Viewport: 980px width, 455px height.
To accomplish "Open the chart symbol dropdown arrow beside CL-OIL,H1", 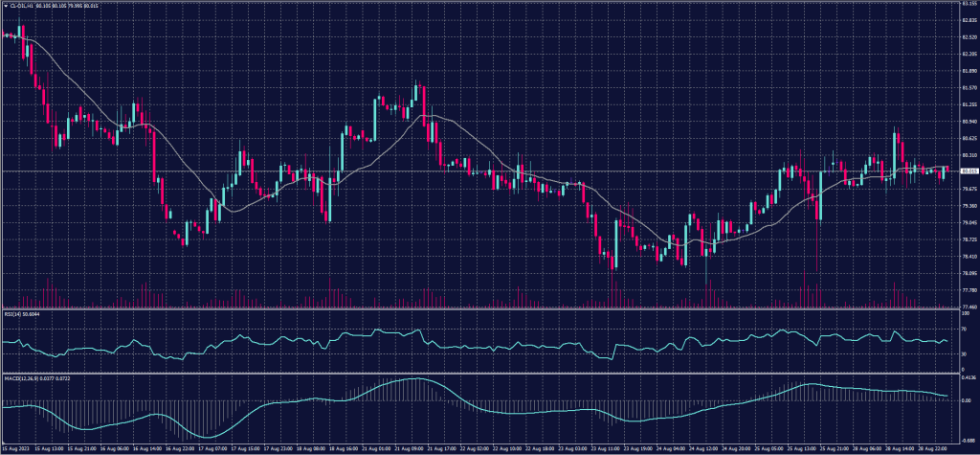I will (x=5, y=6).
